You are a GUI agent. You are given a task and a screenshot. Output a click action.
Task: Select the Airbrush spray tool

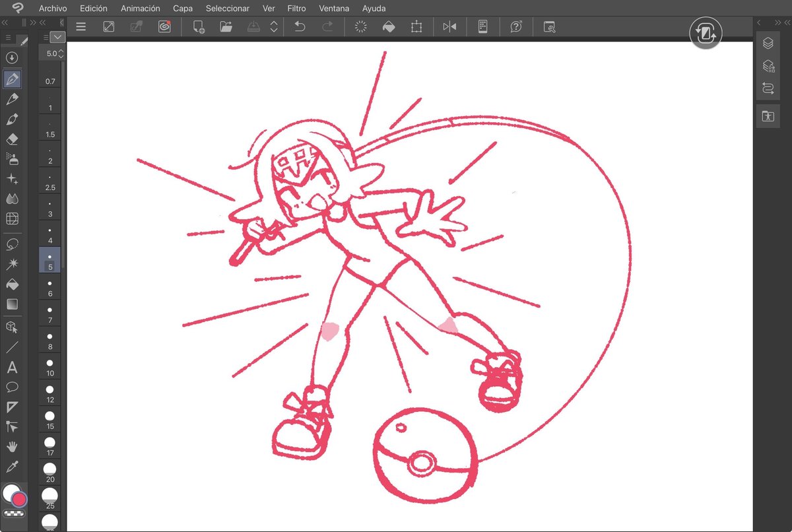pyautogui.click(x=12, y=158)
